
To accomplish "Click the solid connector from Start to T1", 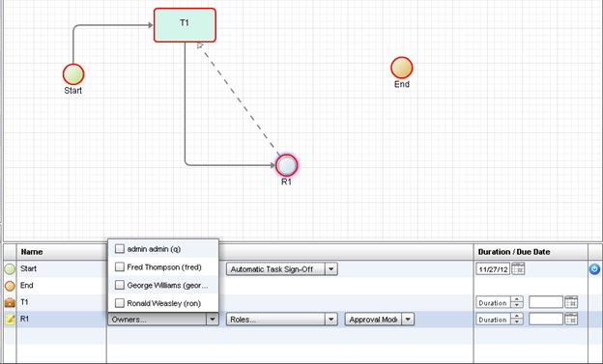I will pyautogui.click(x=111, y=26).
